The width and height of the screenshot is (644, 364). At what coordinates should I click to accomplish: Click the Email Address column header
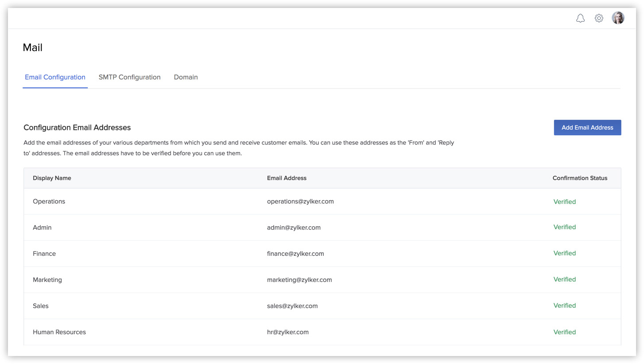coord(286,178)
